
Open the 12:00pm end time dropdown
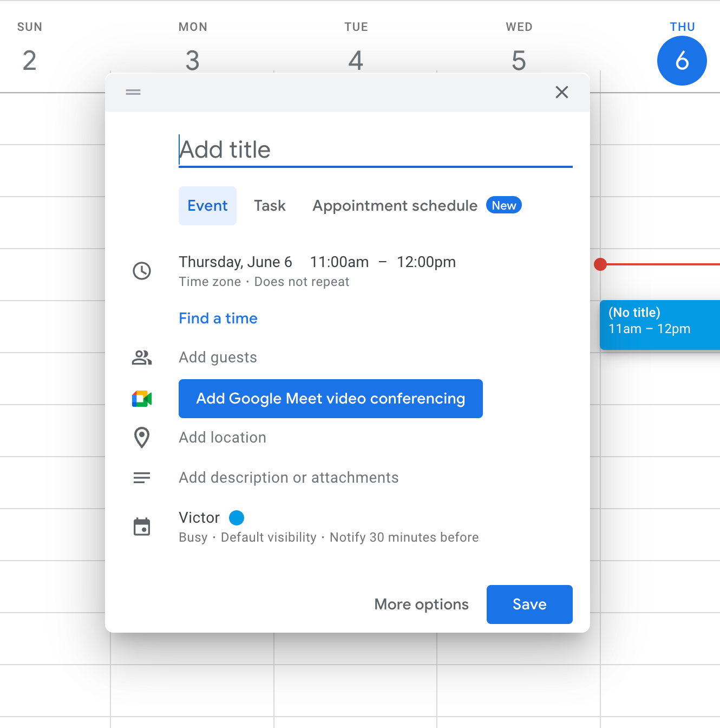click(426, 262)
